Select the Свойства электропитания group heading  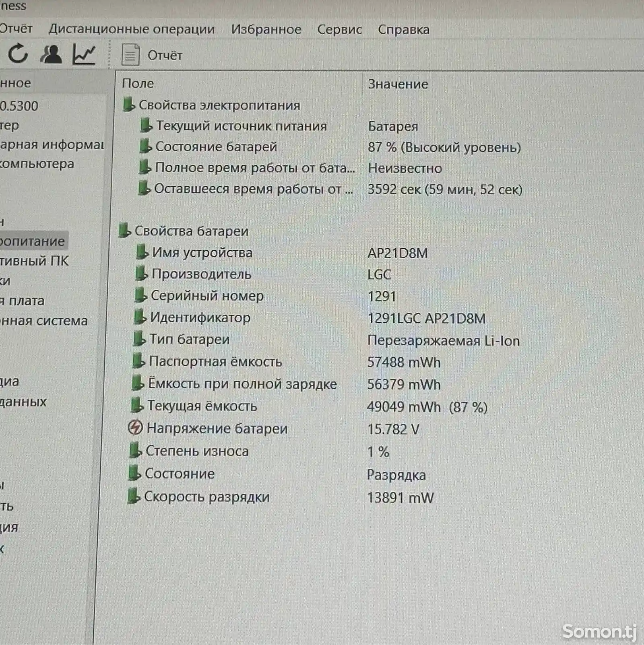219,105
